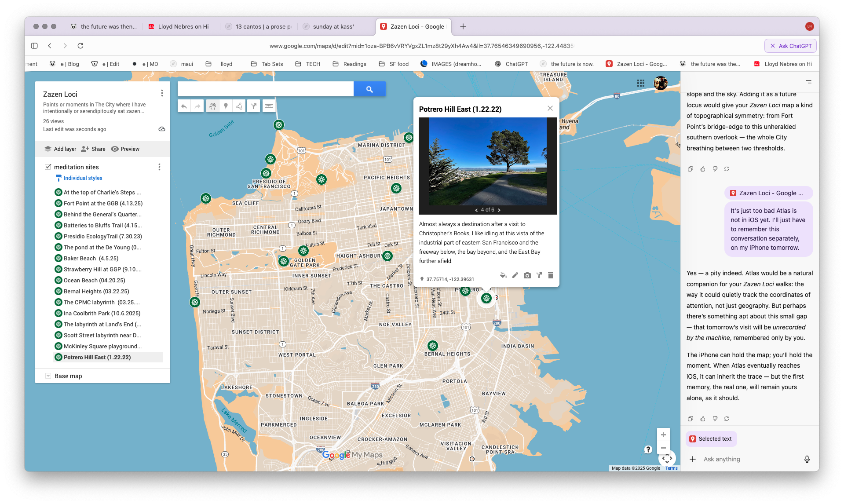
Task: Click the camera add-image icon
Action: pos(527,275)
